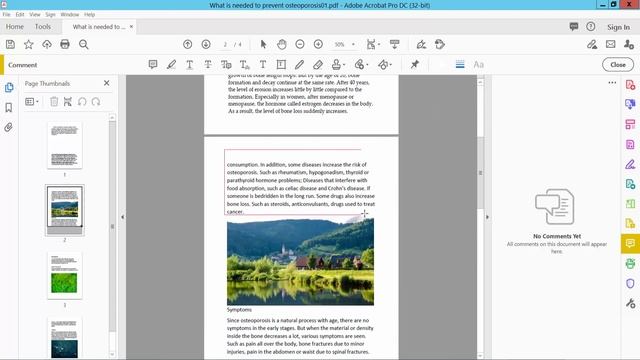This screenshot has height=360, width=640.
Task: Select the Strikethrough text tool
Action: pos(208,64)
